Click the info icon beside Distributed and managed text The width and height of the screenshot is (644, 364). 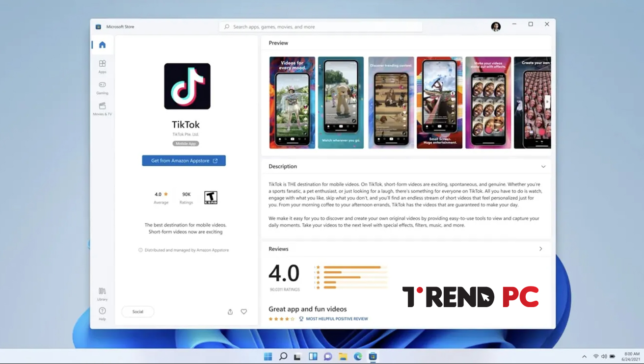click(140, 250)
